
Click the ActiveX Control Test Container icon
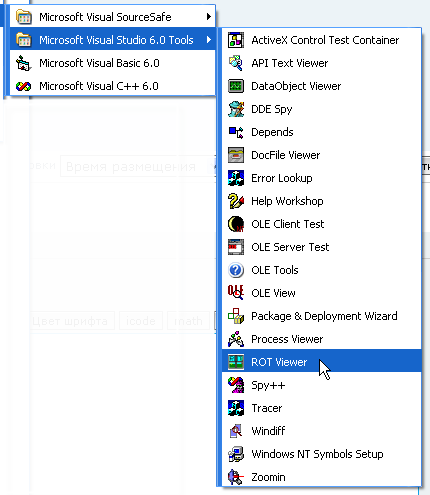coord(236,40)
